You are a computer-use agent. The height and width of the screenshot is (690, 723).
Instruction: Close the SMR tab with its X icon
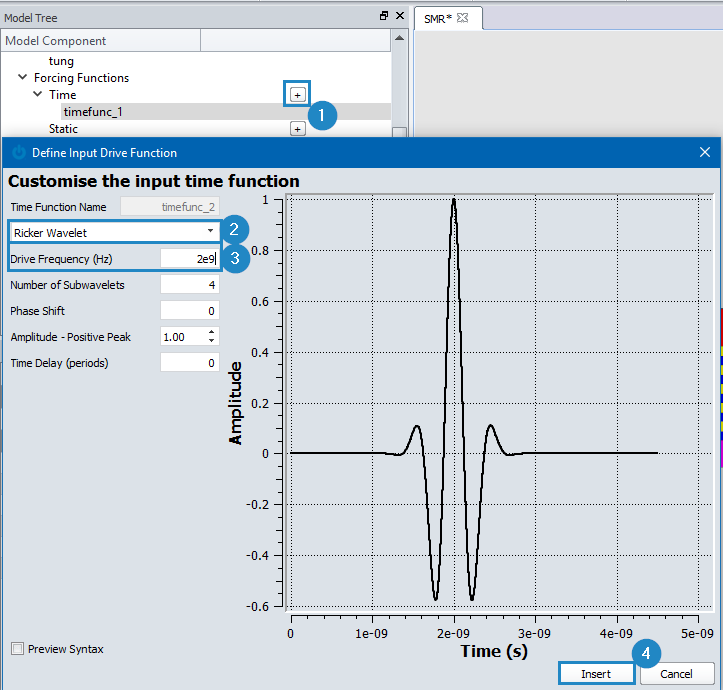pos(462,18)
